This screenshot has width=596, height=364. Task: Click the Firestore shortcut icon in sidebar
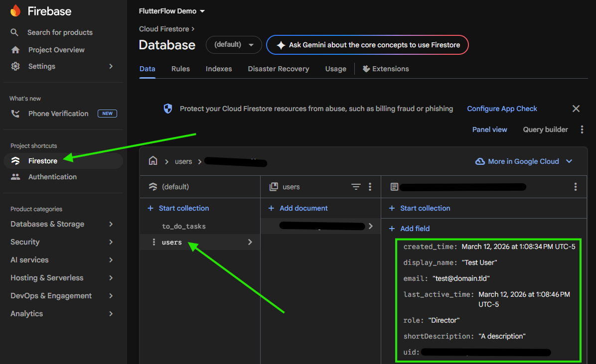pyautogui.click(x=15, y=161)
